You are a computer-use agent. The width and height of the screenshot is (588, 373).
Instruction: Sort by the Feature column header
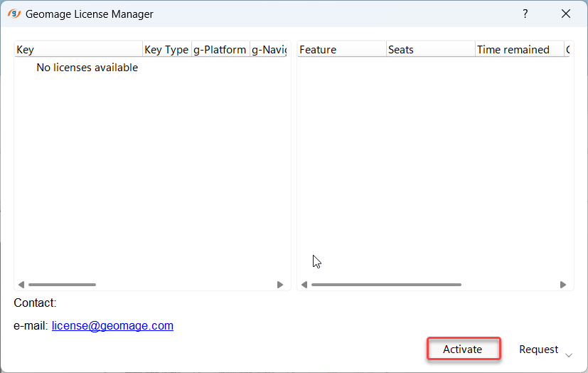tap(342, 50)
